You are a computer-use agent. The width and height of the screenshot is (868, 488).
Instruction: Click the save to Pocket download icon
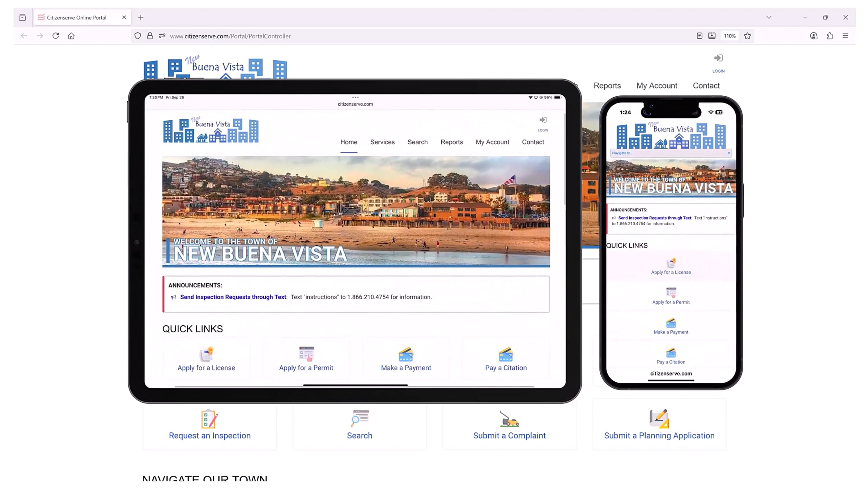point(712,36)
